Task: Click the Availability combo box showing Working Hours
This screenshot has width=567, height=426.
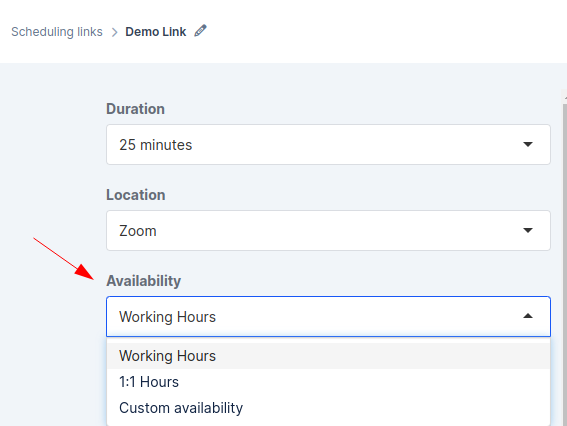Action: point(328,316)
